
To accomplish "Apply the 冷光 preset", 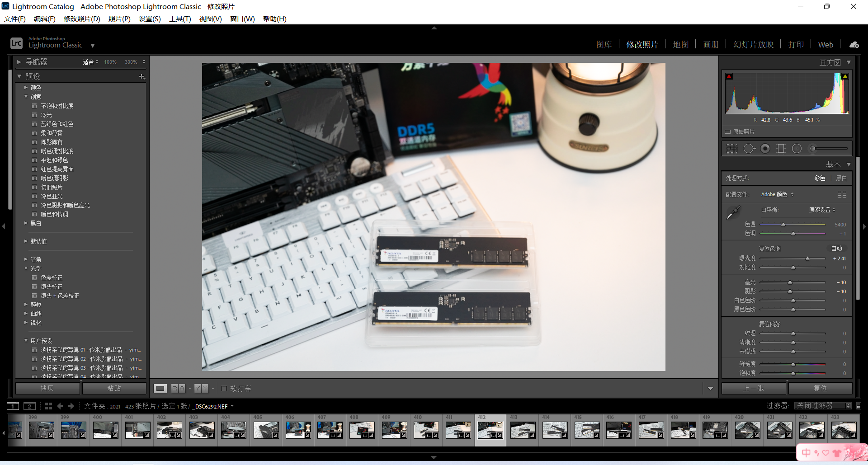I will pos(46,115).
